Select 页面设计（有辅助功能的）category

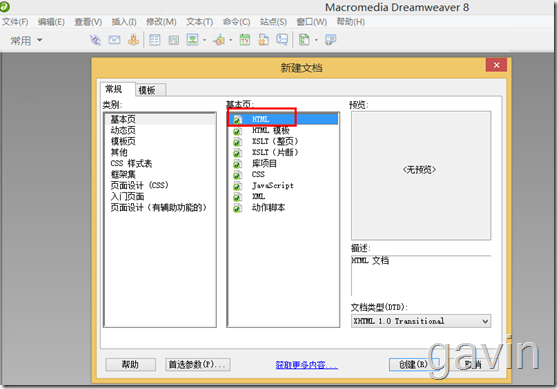[x=159, y=207]
